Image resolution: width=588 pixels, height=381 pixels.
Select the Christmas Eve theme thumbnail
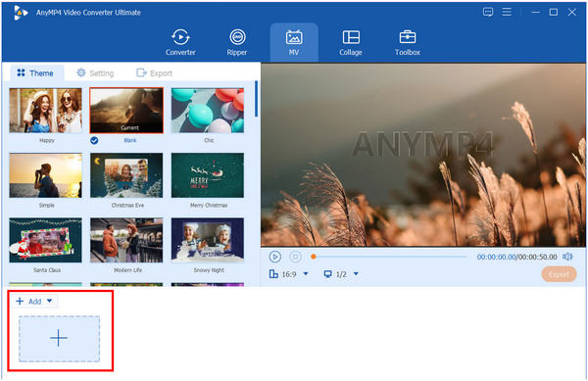pyautogui.click(x=126, y=175)
